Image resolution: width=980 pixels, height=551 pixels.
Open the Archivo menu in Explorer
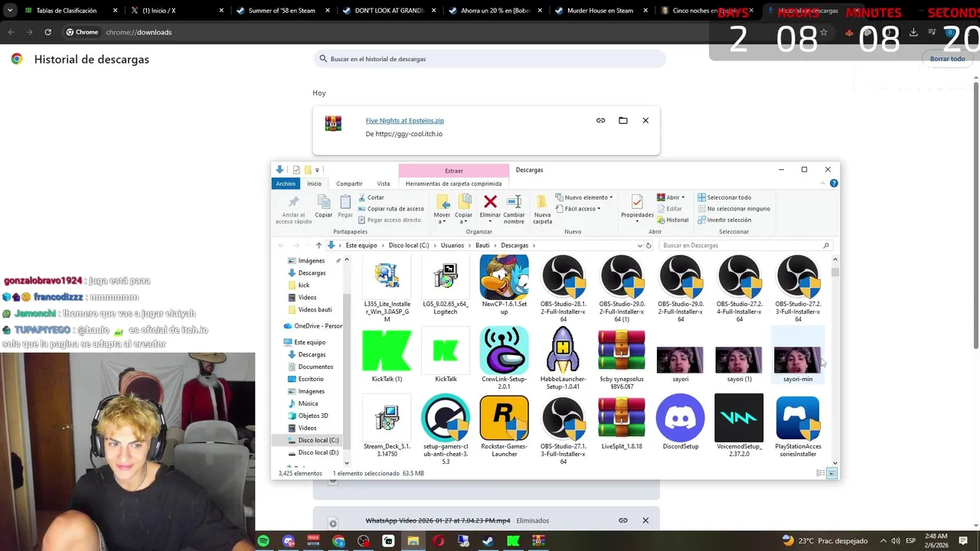[286, 184]
